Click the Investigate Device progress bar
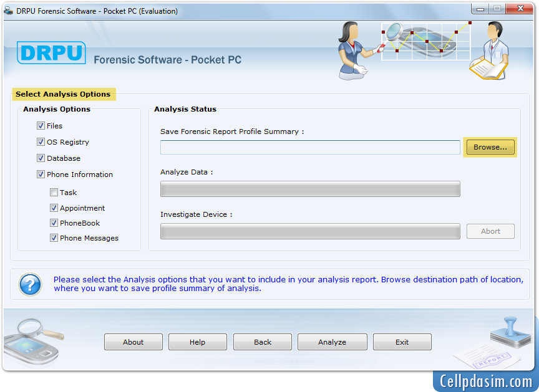539x392 pixels. pyautogui.click(x=310, y=231)
